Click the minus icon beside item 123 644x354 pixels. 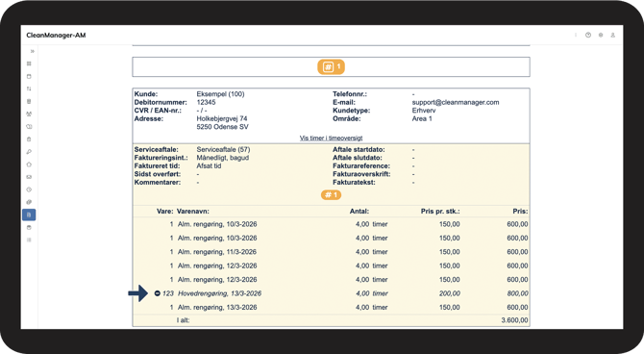[157, 293]
